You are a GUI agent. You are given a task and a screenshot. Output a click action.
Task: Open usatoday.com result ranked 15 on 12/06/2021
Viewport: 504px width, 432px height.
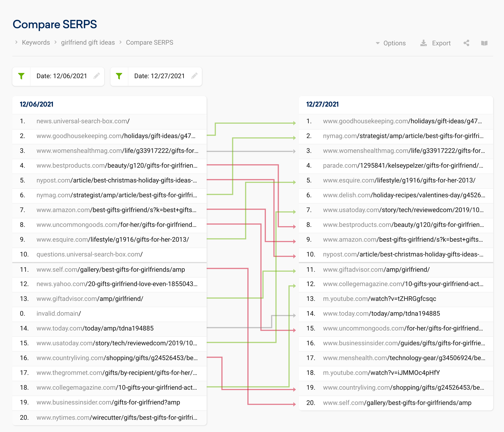click(x=117, y=343)
